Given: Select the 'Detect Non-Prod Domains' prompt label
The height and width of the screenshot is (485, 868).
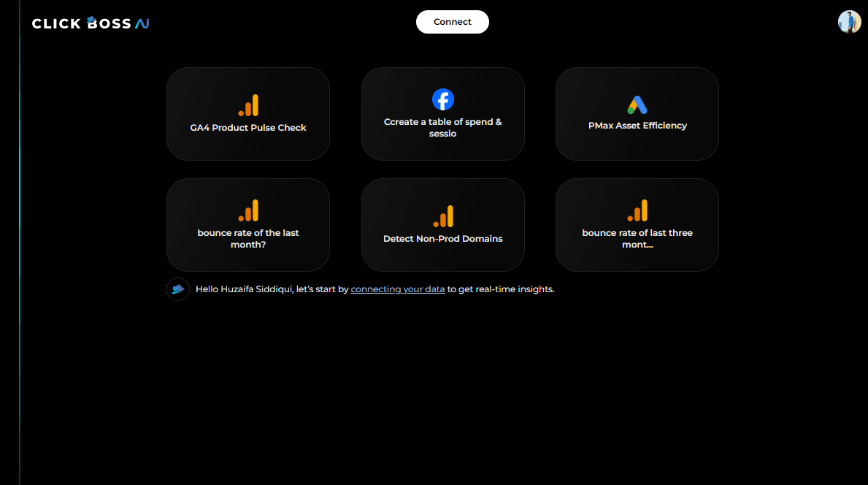Looking at the screenshot, I should point(443,239).
